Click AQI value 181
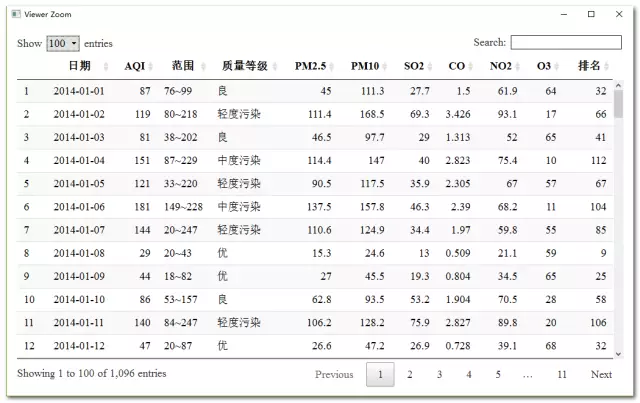Viewport: 640px width, 403px height. point(142,207)
